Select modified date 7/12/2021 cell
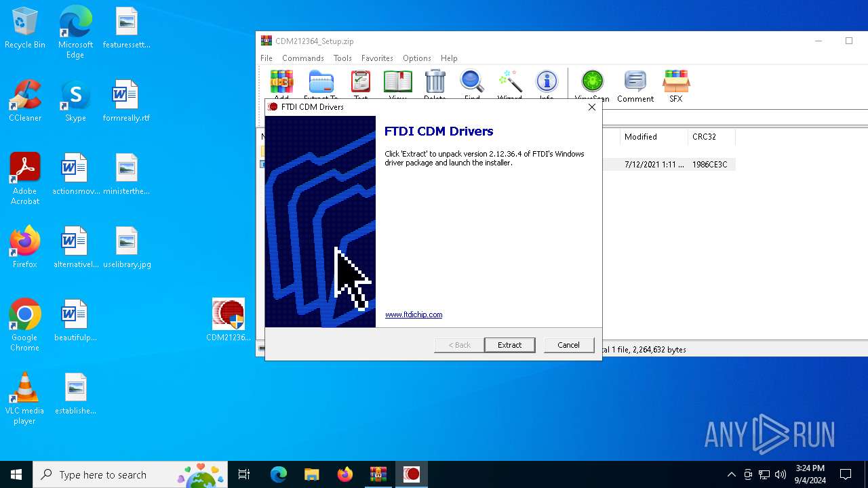The image size is (868, 488). 654,165
